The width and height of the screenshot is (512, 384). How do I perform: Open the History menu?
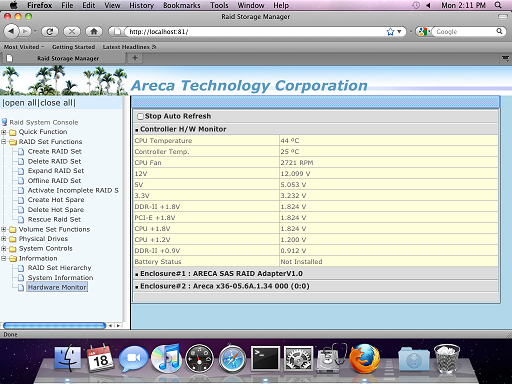(x=141, y=5)
